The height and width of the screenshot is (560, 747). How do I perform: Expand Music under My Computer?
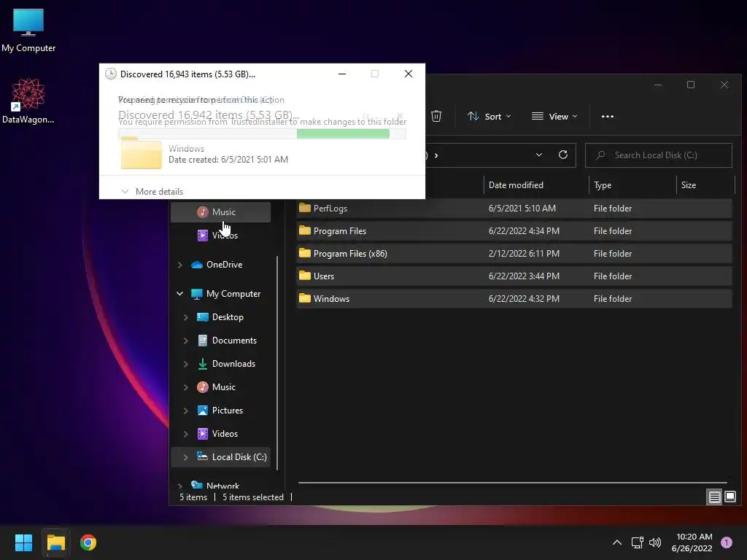(x=186, y=387)
